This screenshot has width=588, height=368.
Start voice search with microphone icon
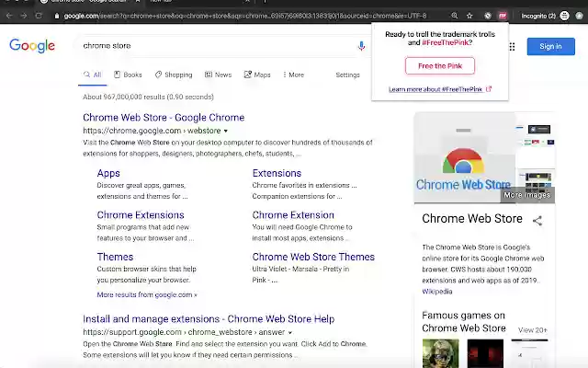pyautogui.click(x=361, y=46)
